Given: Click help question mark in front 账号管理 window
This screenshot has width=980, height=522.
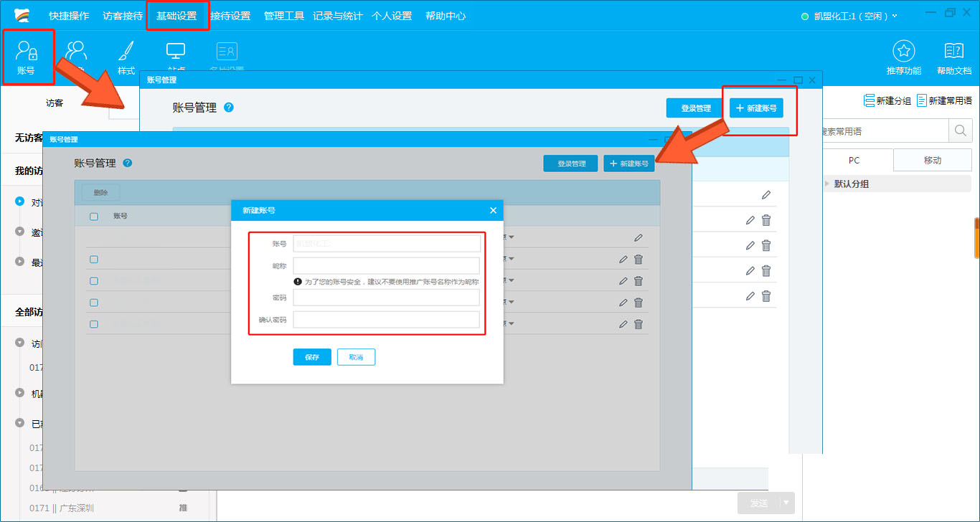Looking at the screenshot, I should click(x=128, y=163).
